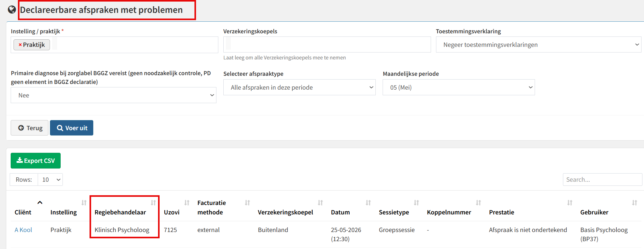Screen dimensions: 644x249
Task: Open the Toestemmingsverklaring dropdown
Action: click(x=538, y=45)
